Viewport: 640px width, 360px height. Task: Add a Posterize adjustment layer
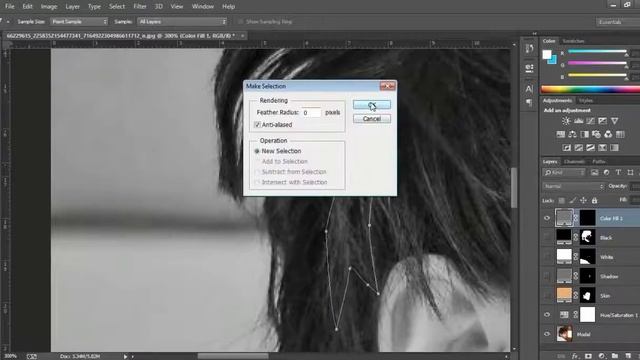pos(578,147)
